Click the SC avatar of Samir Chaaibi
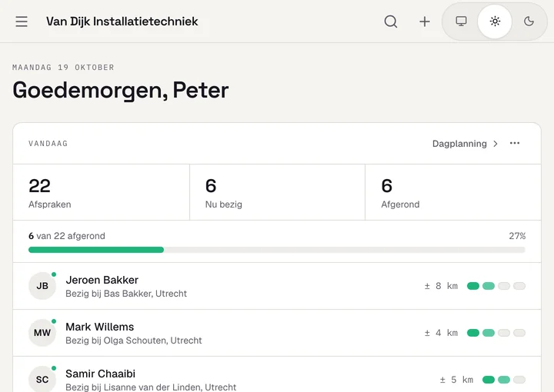The width and height of the screenshot is (554, 392). click(42, 379)
